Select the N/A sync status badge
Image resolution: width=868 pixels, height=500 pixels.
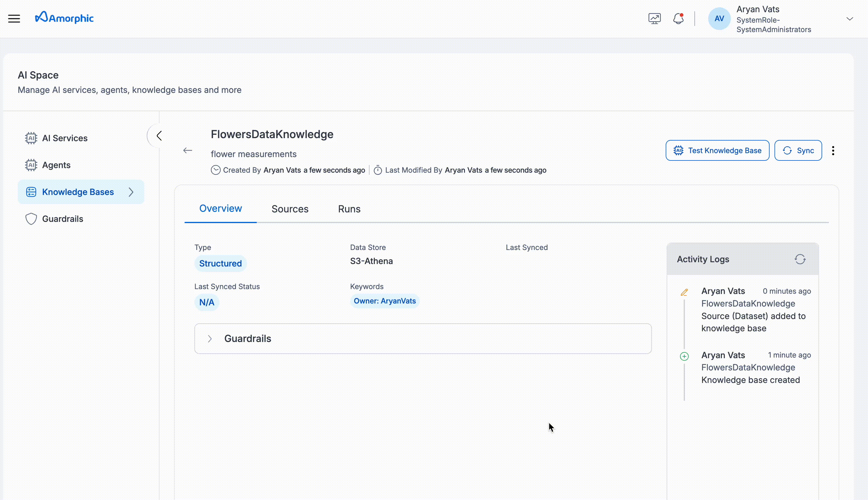tap(207, 302)
